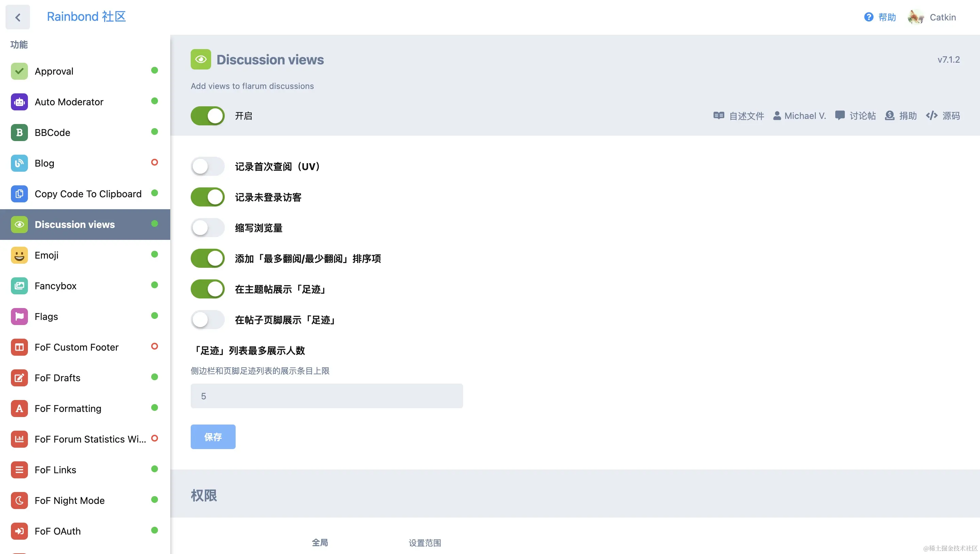
Task: Open the FoF Links extension page
Action: (85, 470)
